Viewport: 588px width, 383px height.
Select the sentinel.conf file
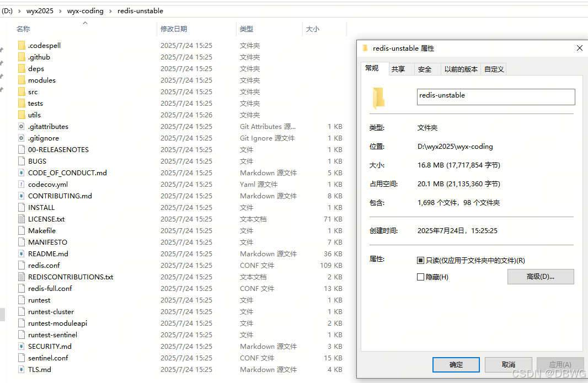pos(48,358)
